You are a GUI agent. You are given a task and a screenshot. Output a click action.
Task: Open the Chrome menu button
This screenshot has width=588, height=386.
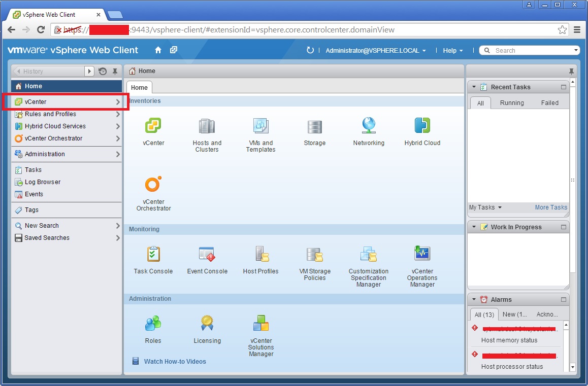(577, 29)
